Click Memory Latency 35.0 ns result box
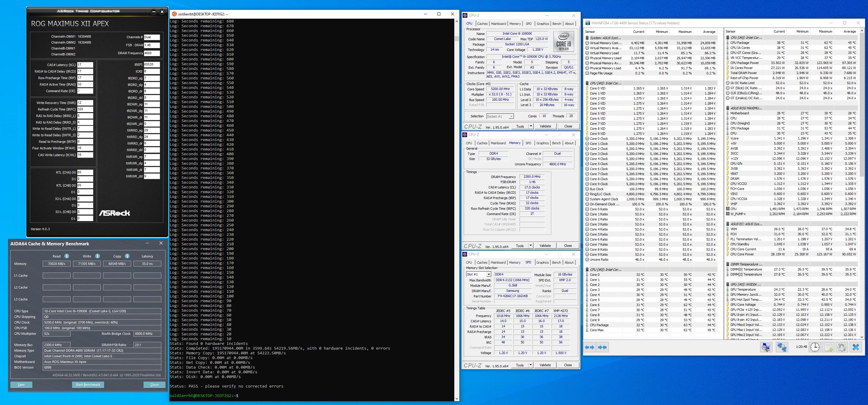Image resolution: width=868 pixels, height=405 pixels. pyautogui.click(x=147, y=264)
